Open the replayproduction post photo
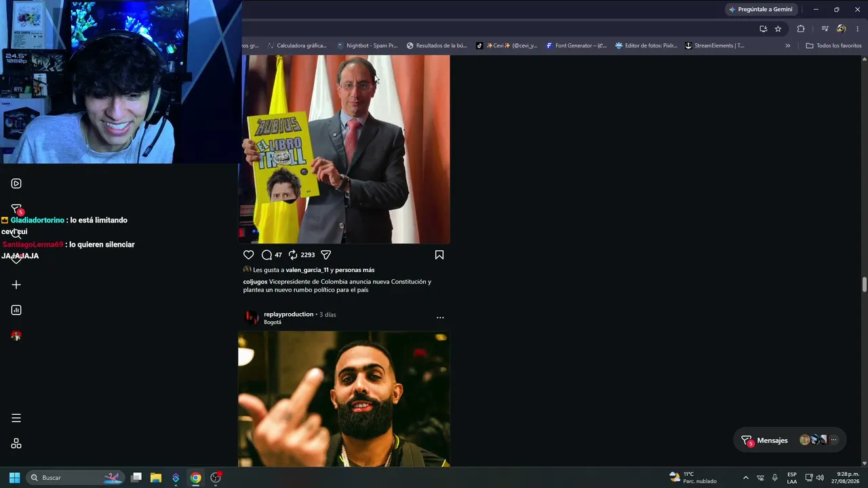 (344, 399)
